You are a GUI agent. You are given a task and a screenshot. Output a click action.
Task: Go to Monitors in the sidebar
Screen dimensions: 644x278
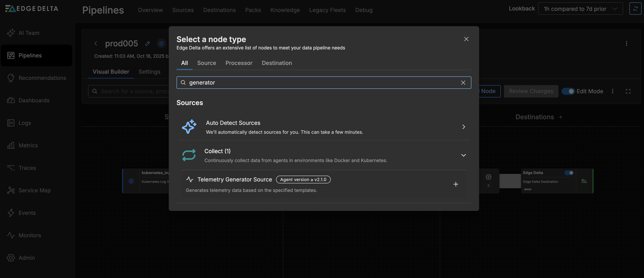29,235
